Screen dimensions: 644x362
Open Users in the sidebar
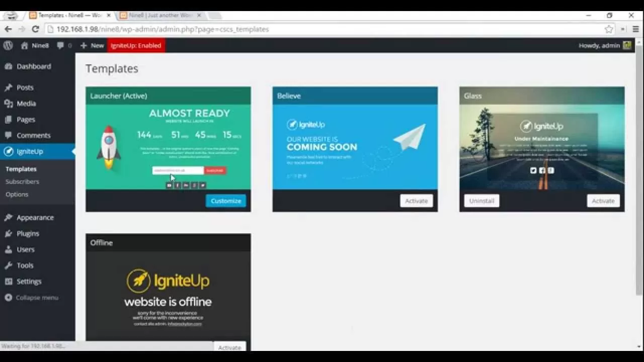[26, 249]
